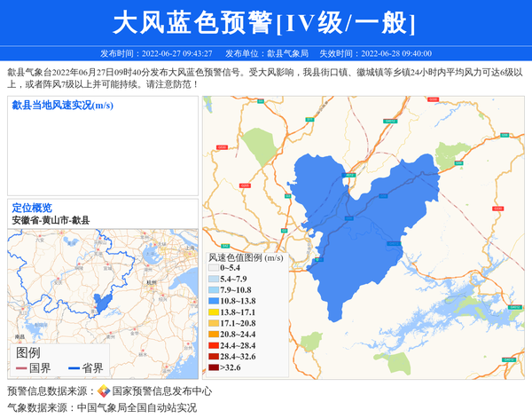Select the 0~5.4 wind speed swatch
Image resolution: width=532 pixels, height=418 pixels.
click(x=213, y=267)
